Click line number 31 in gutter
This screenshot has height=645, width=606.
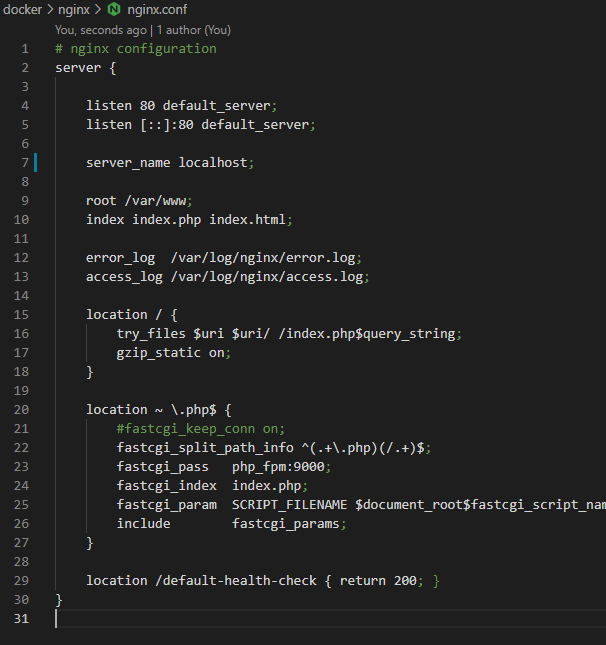click(x=21, y=619)
